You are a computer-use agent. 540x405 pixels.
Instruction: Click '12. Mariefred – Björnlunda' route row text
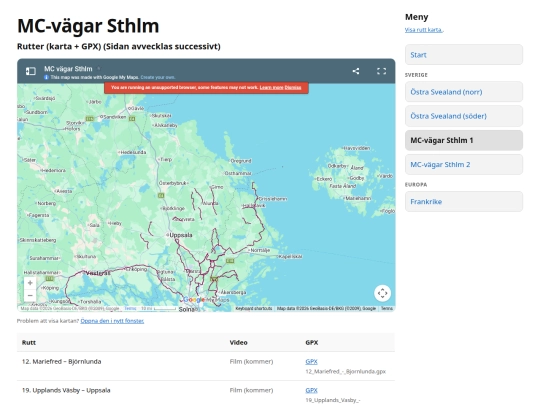click(62, 361)
